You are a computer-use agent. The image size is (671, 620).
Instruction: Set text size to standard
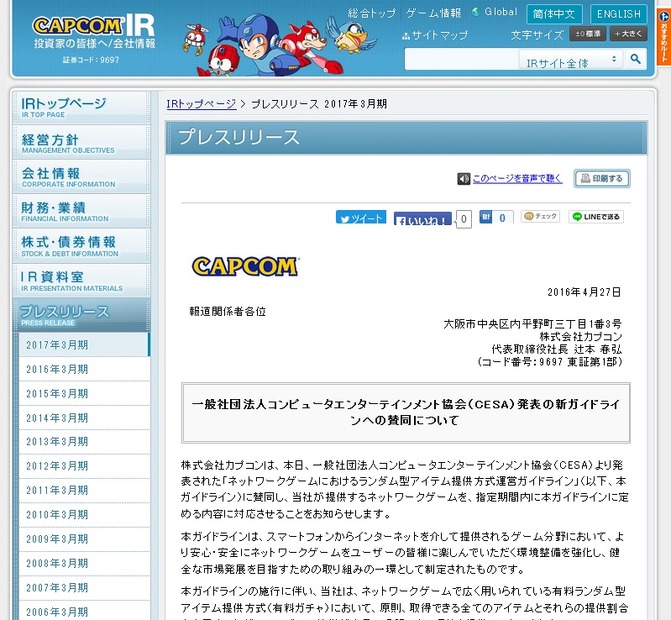[x=587, y=34]
